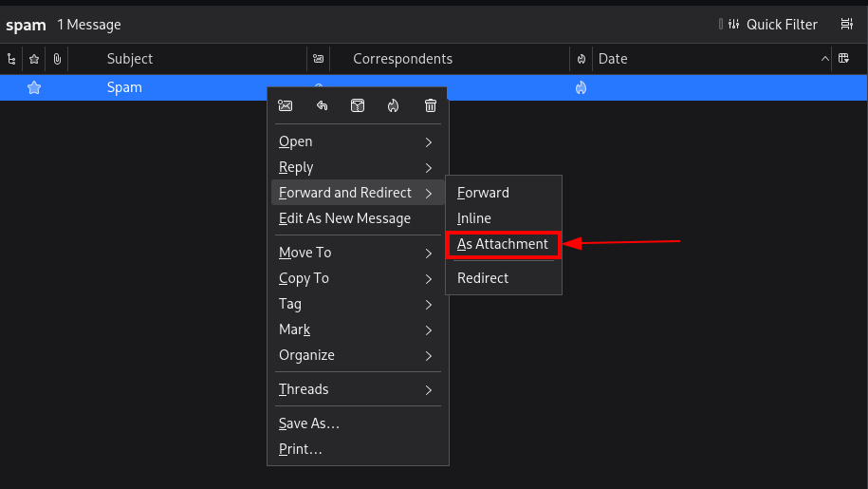
Task: Toggle the thread view column header icon
Action: pos(11,59)
